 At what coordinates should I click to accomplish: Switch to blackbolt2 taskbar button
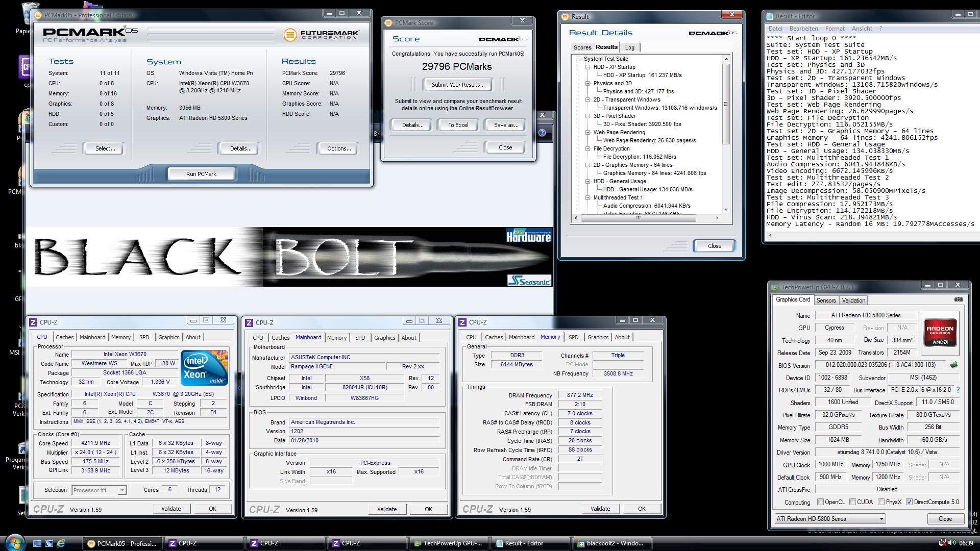point(612,543)
